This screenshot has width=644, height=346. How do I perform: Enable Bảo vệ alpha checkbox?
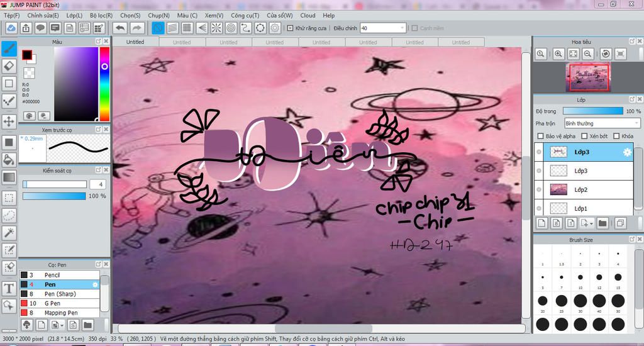[x=540, y=136]
